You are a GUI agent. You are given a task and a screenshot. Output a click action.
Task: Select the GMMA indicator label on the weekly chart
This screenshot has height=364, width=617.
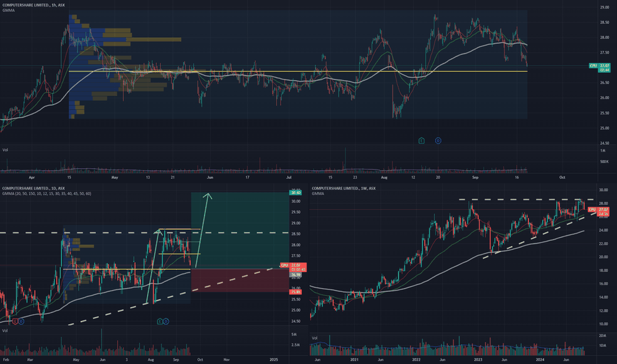318,194
